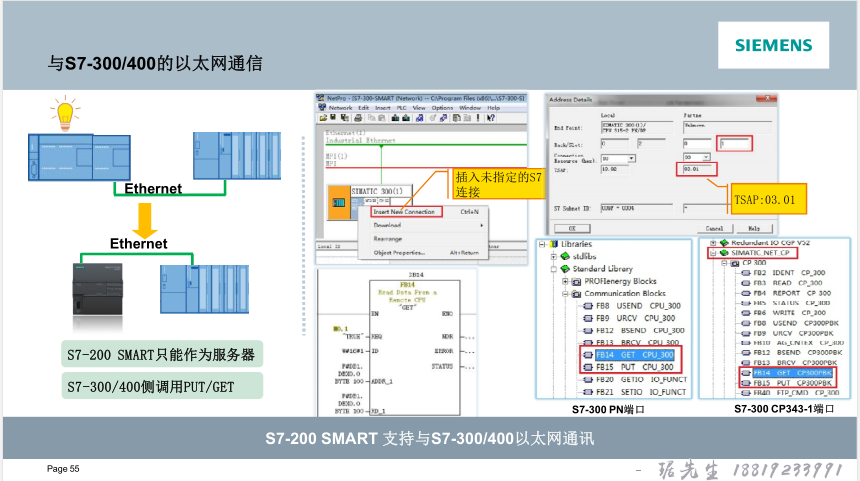Open the View menu in NetPro

pos(419,107)
